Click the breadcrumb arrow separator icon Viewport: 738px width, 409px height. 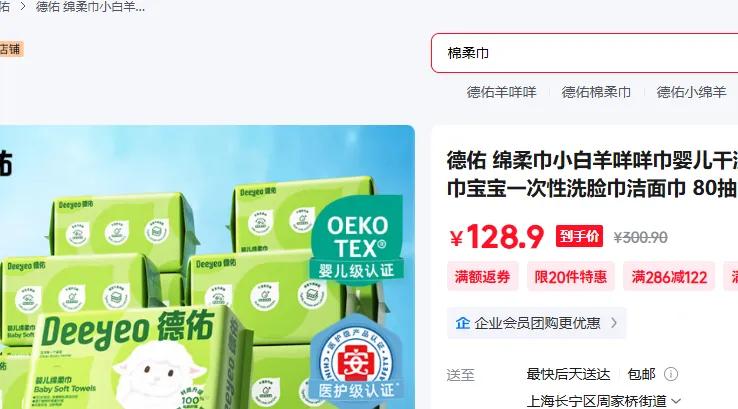click(22, 7)
